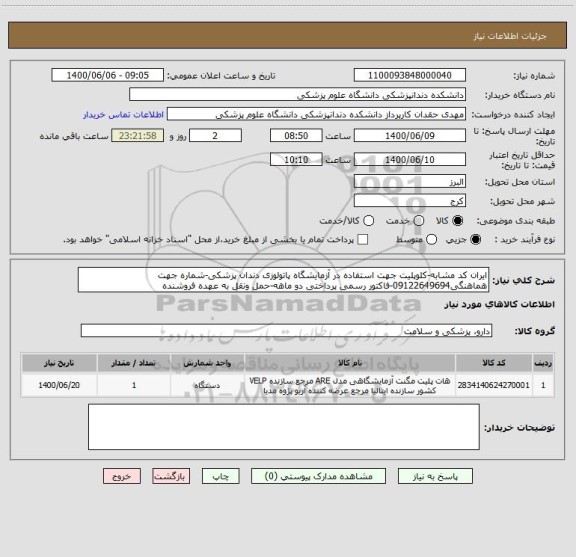The width and height of the screenshot is (576, 557).
Task: Click the product name cell with VELP ARE
Action: click(x=350, y=385)
